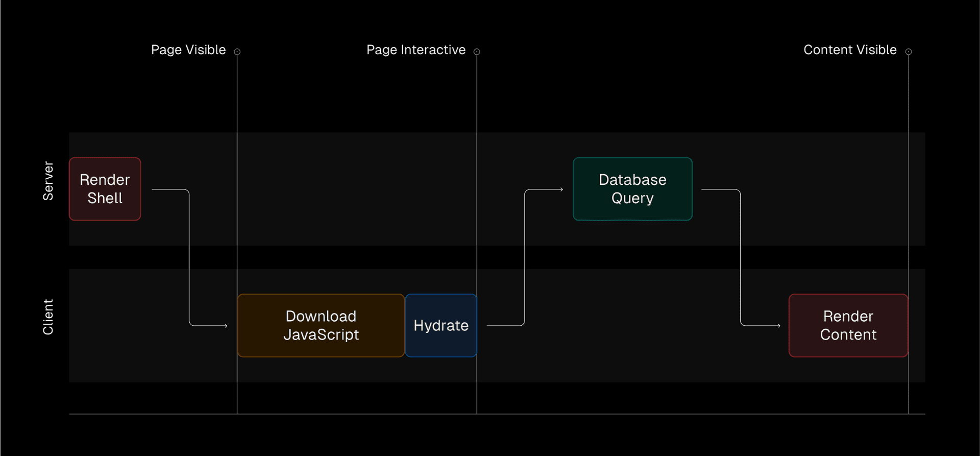Click the Content Visible circle marker
Screen dimensions: 980x456
pos(909,52)
